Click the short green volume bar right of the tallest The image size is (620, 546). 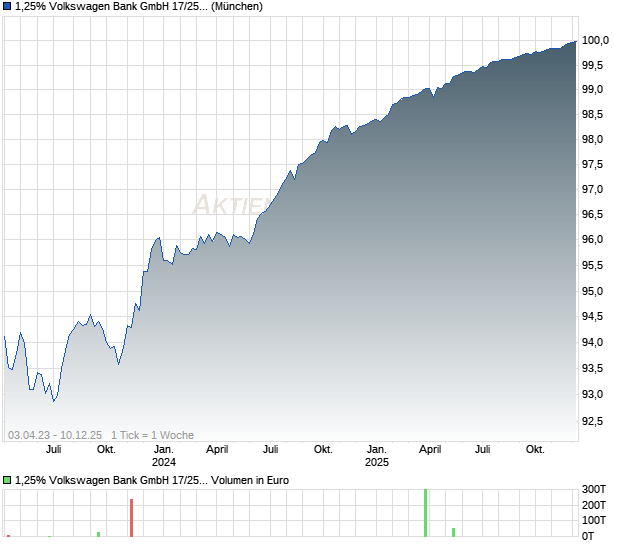pos(454,532)
